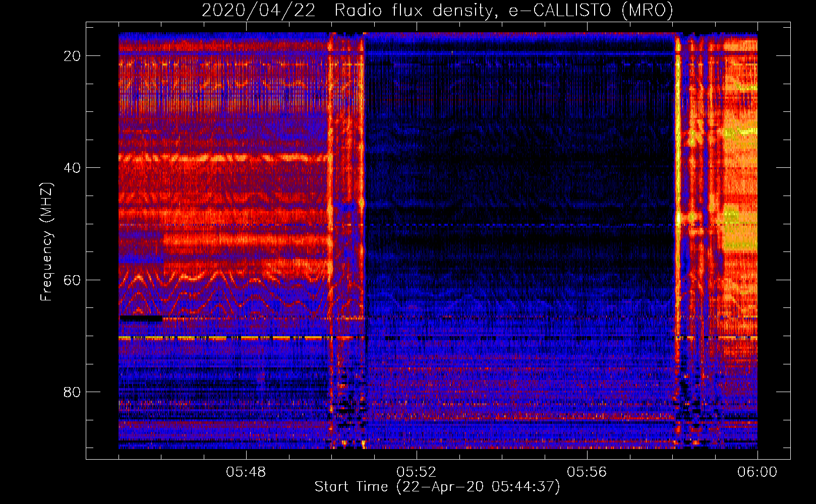Click the plot title "2020/04/22 Radio flux density, e-CALLISTO (MRO)"
Image resolution: width=816 pixels, height=504 pixels.
coord(437,11)
